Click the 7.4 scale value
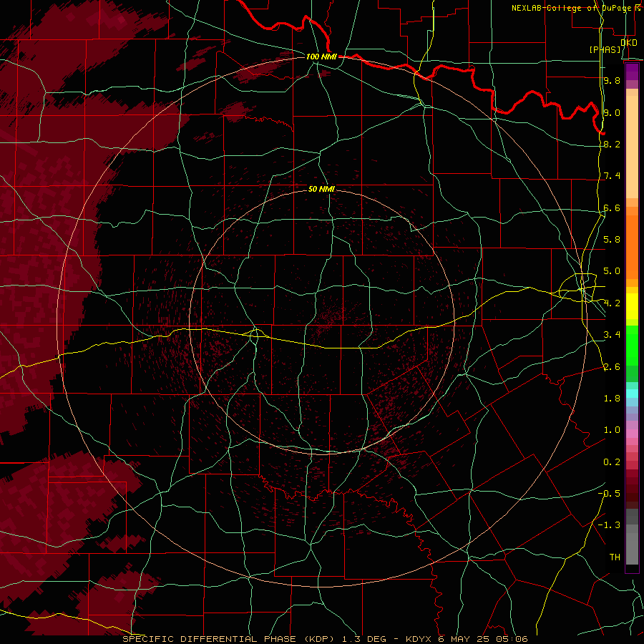The height and width of the screenshot is (644, 644). click(612, 176)
